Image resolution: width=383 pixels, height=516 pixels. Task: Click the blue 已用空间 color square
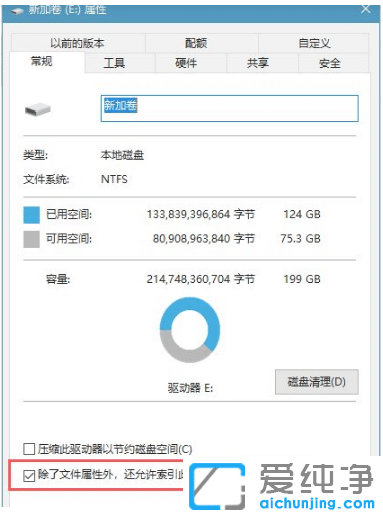[31, 215]
